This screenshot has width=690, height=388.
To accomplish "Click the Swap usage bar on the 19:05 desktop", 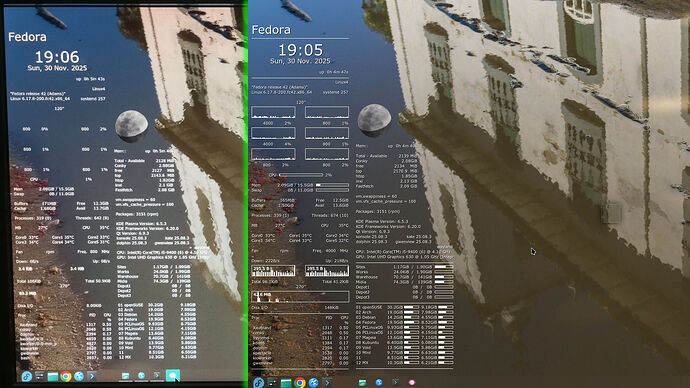I will click(x=332, y=190).
